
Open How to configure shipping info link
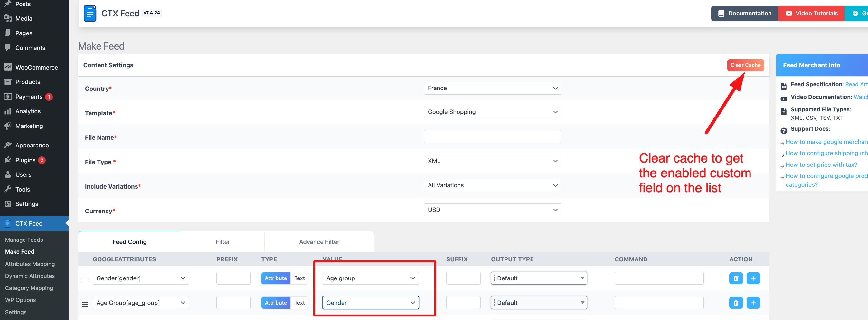826,153
